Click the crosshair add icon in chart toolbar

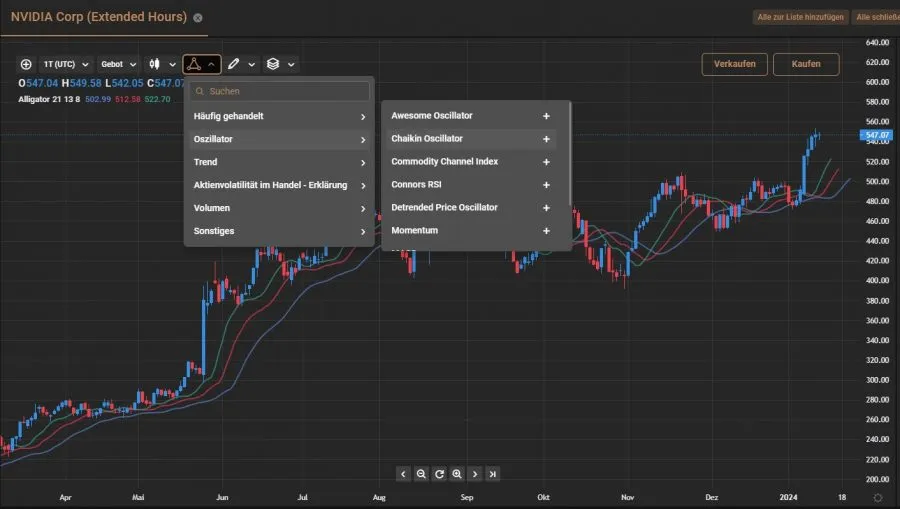26,64
